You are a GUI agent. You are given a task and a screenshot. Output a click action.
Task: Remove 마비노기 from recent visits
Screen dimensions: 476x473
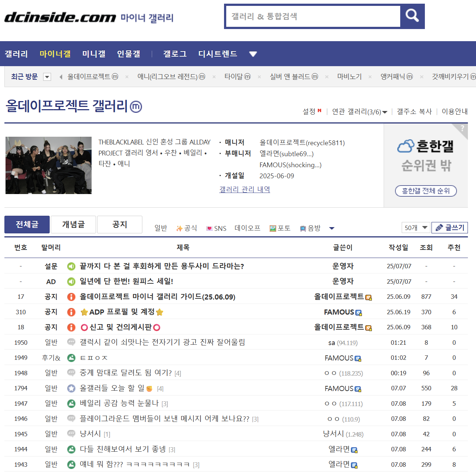click(370, 77)
